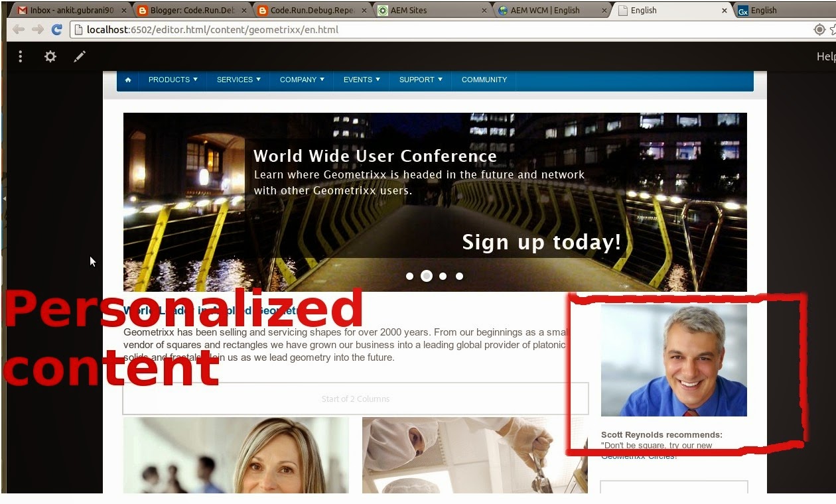Screen dimensions: 836x504
Task: Click Sign up today banner text
Action: 541,242
